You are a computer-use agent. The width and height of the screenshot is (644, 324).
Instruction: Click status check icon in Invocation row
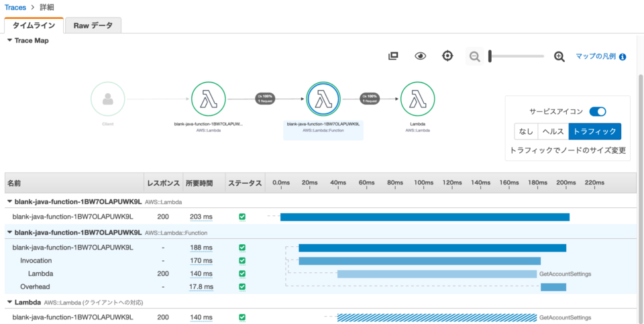[242, 260]
